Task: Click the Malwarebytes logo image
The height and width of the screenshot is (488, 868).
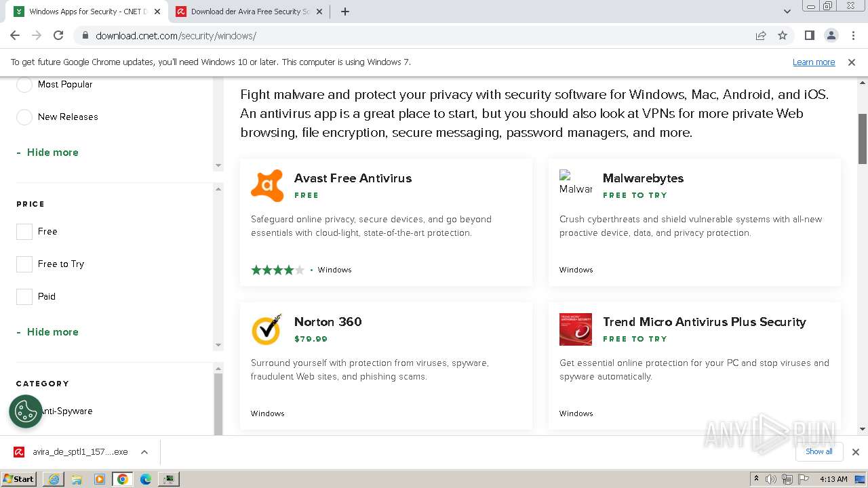Action: tap(576, 183)
